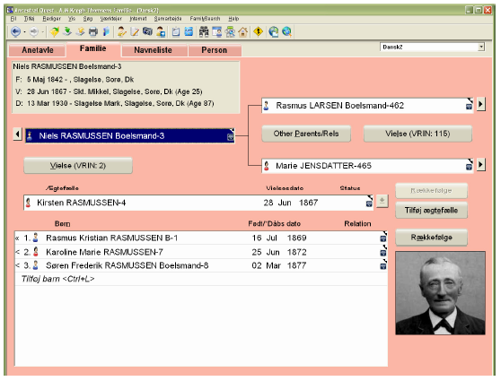500x381 pixels.
Task: Open the small dropdown beside the Forward arrow
Action: [x=42, y=32]
